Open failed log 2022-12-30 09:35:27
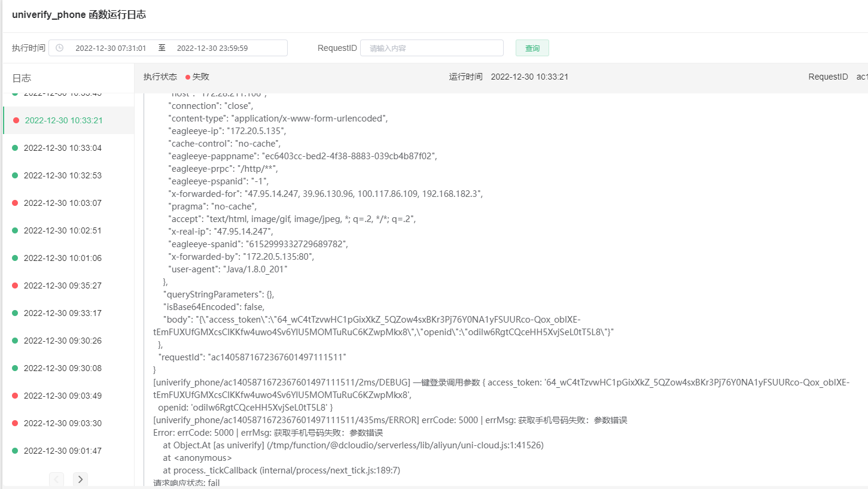This screenshot has height=489, width=868. tap(63, 285)
